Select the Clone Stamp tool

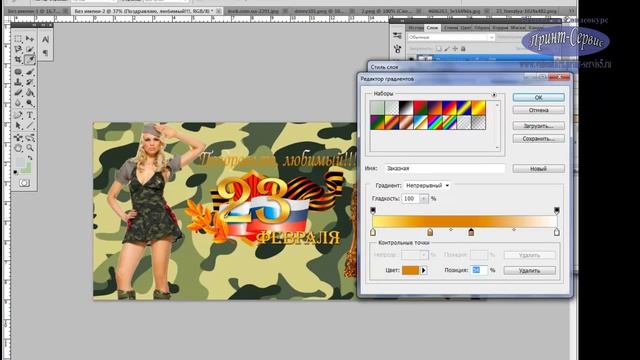18,82
